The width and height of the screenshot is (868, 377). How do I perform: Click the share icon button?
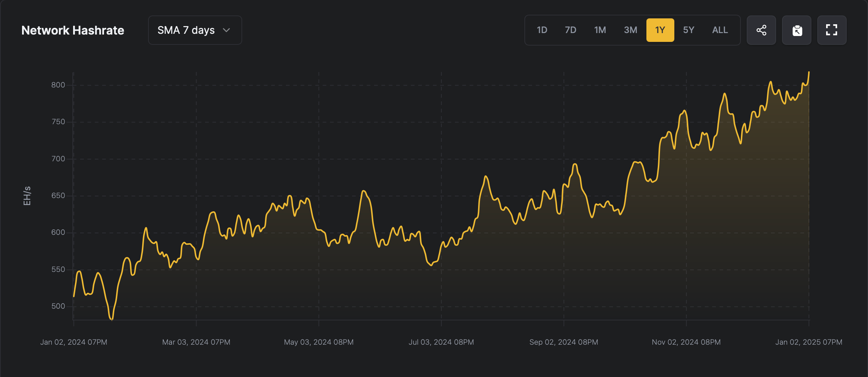click(761, 30)
